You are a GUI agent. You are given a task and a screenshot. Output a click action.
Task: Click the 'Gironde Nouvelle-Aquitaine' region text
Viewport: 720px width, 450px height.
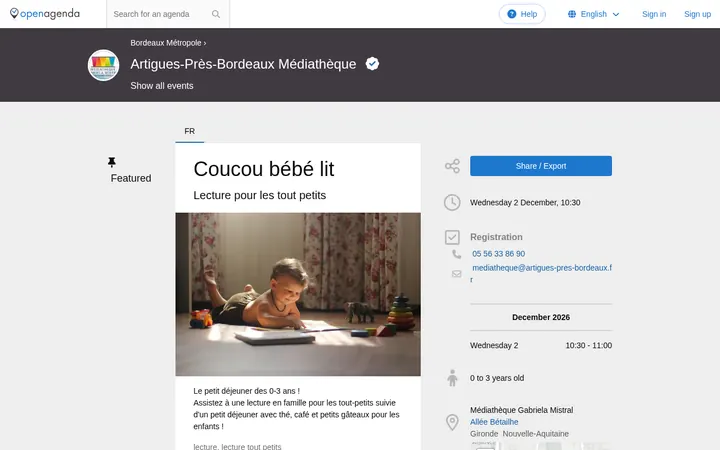[519, 434]
